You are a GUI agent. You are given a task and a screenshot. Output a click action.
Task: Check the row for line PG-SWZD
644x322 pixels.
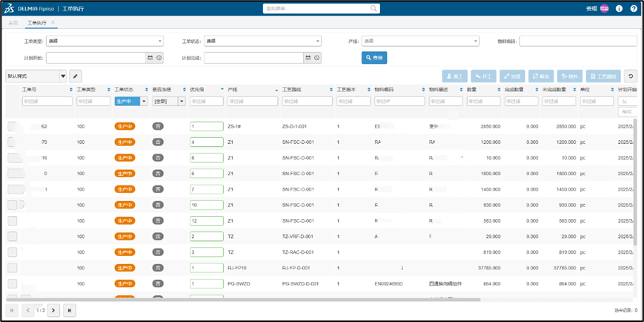13,283
